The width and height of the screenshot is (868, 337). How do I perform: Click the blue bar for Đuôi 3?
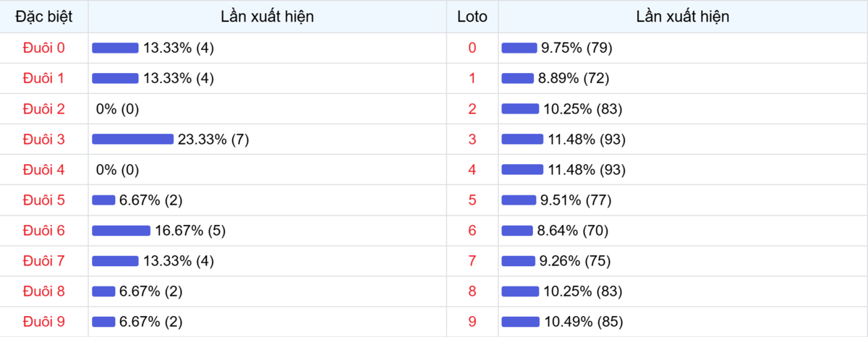[x=132, y=139]
